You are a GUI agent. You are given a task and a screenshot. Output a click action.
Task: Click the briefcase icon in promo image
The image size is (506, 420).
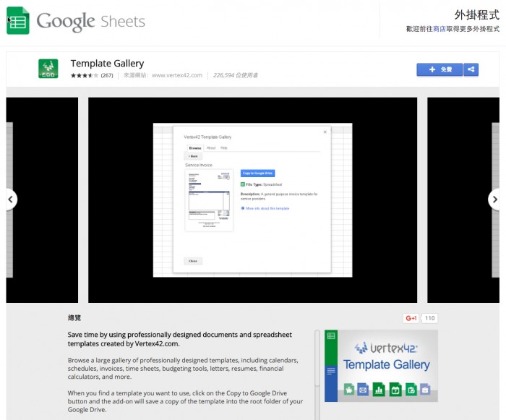click(425, 390)
